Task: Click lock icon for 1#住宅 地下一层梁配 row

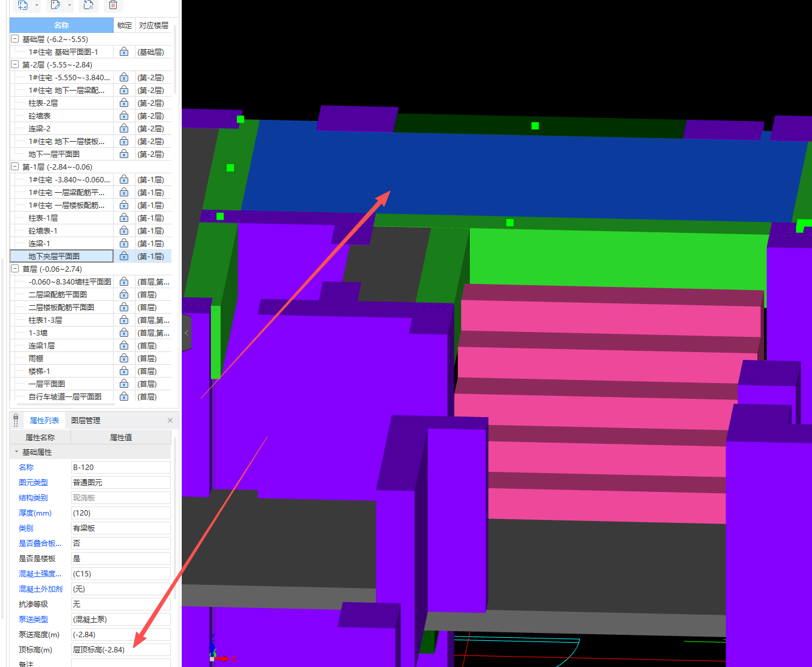Action: 124,91
